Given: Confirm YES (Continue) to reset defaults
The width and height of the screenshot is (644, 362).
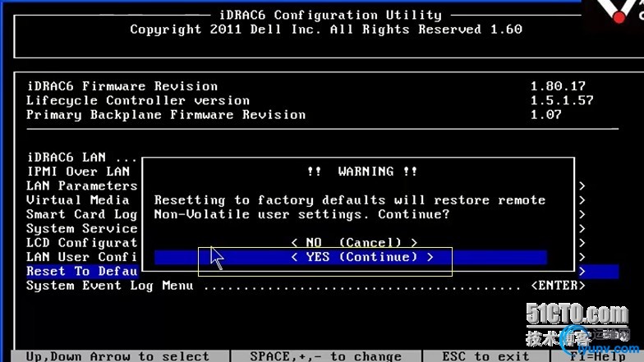Looking at the screenshot, I should pyautogui.click(x=351, y=258).
